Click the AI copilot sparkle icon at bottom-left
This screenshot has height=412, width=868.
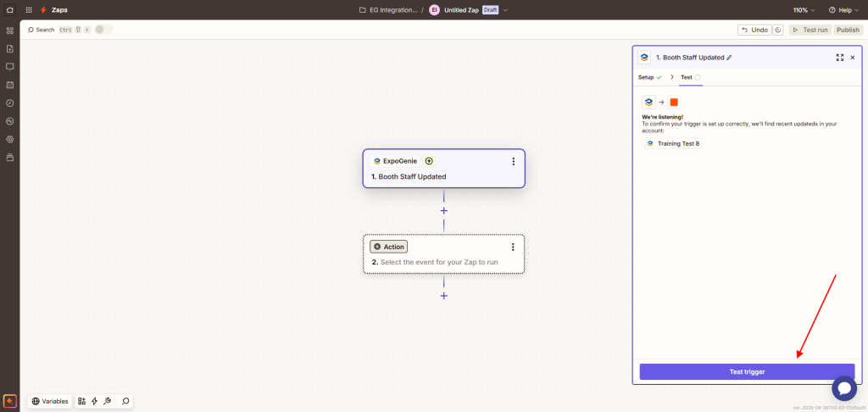pyautogui.click(x=10, y=401)
